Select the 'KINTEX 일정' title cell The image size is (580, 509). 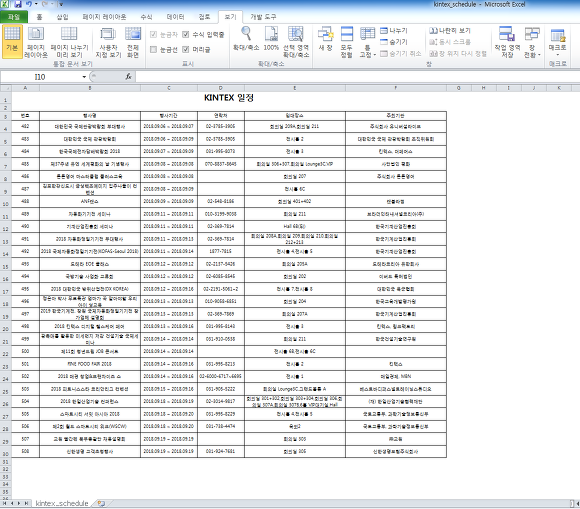pos(229,98)
